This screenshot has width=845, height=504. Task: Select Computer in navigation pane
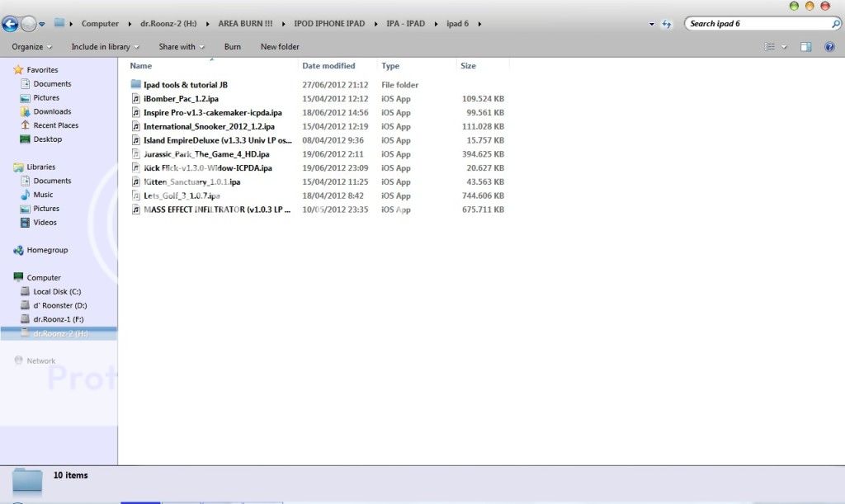pyautogui.click(x=44, y=278)
